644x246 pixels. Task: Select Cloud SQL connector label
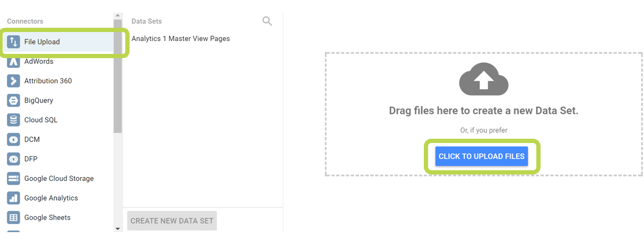click(41, 120)
